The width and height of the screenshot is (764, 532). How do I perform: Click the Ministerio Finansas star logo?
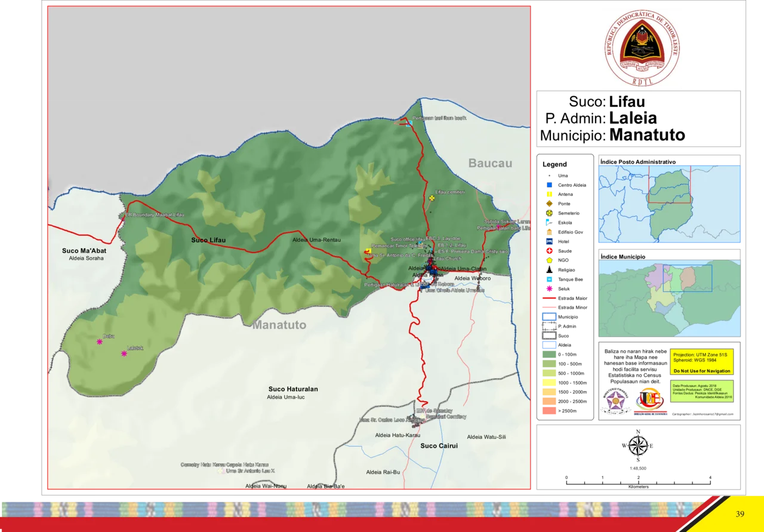(x=615, y=401)
